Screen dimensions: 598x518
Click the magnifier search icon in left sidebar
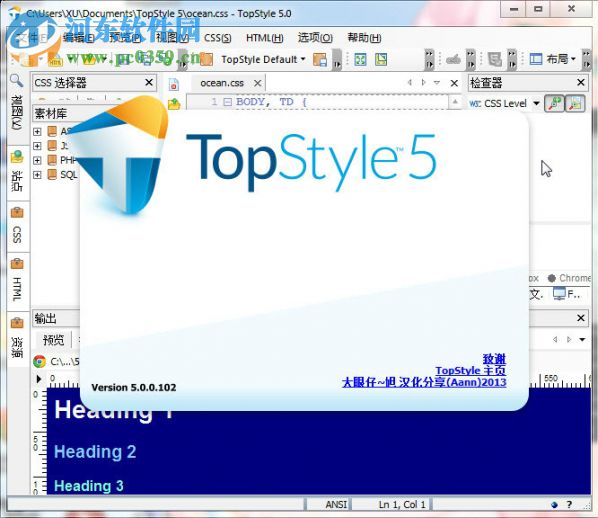(x=16, y=81)
